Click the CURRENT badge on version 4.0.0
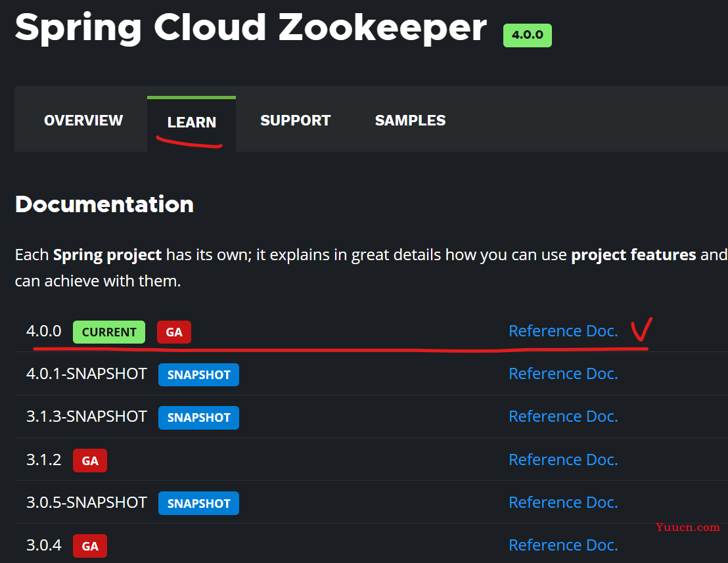The width and height of the screenshot is (728, 563). click(x=109, y=332)
